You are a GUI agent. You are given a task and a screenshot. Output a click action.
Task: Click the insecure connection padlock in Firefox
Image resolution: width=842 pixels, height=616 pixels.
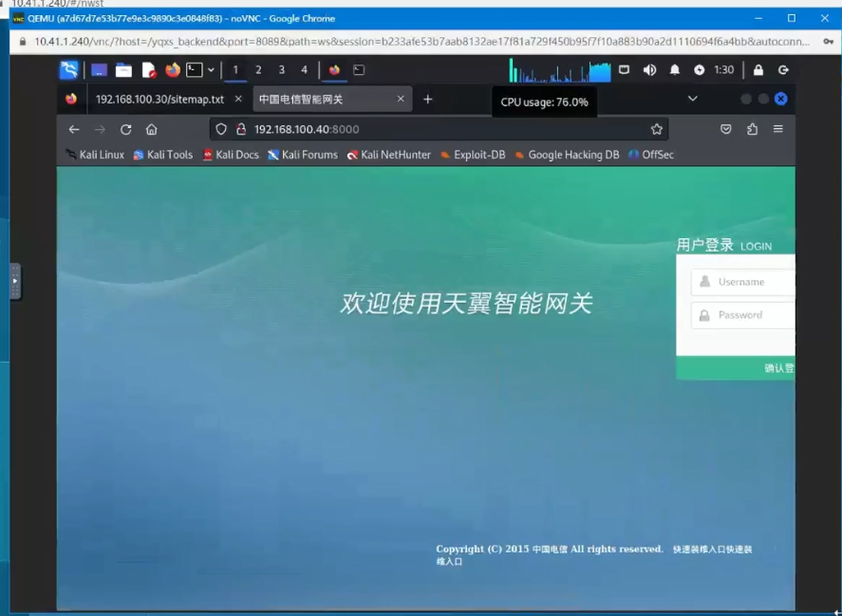pyautogui.click(x=241, y=129)
